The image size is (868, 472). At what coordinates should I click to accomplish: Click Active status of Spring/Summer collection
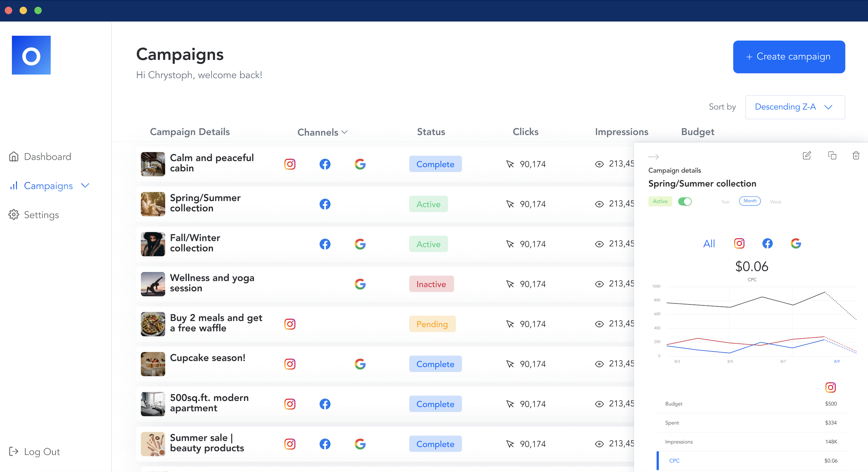tap(428, 204)
